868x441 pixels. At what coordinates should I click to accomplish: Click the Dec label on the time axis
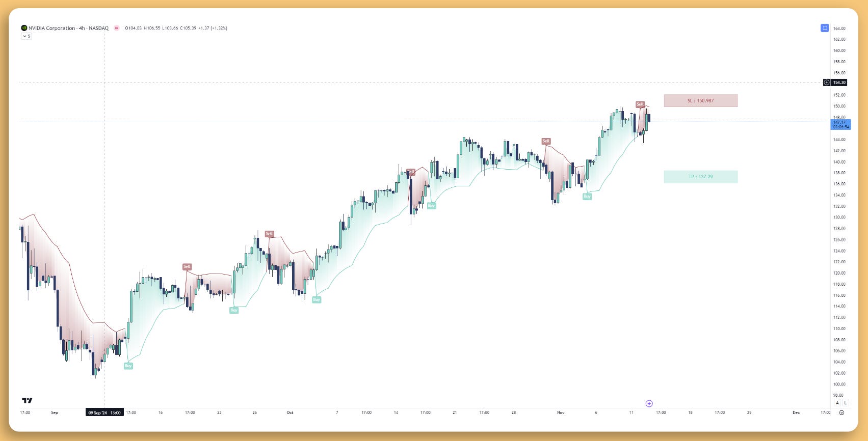(x=796, y=412)
